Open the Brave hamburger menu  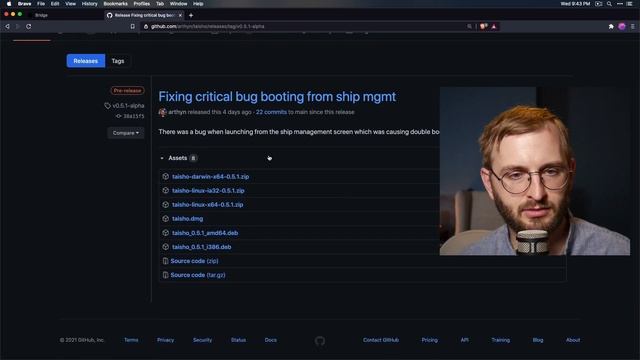633,26
